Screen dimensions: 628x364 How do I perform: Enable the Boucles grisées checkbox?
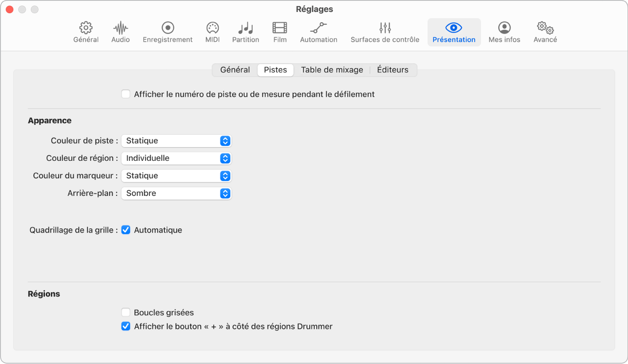click(126, 313)
